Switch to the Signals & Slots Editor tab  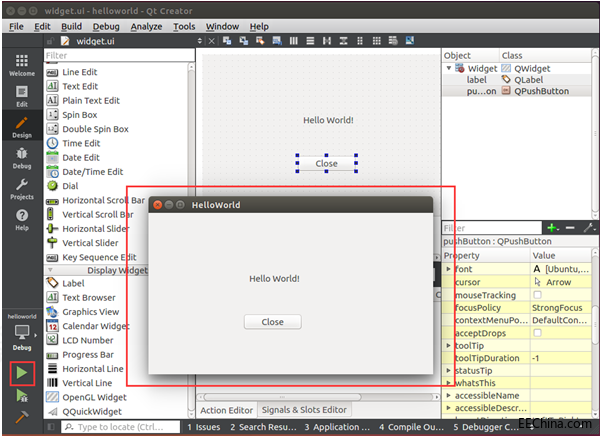(x=304, y=410)
